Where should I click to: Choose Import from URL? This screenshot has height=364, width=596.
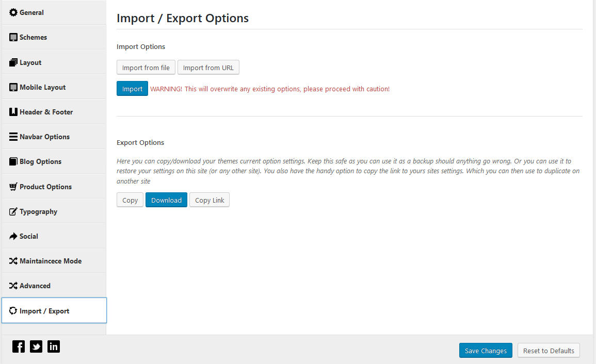coord(208,68)
